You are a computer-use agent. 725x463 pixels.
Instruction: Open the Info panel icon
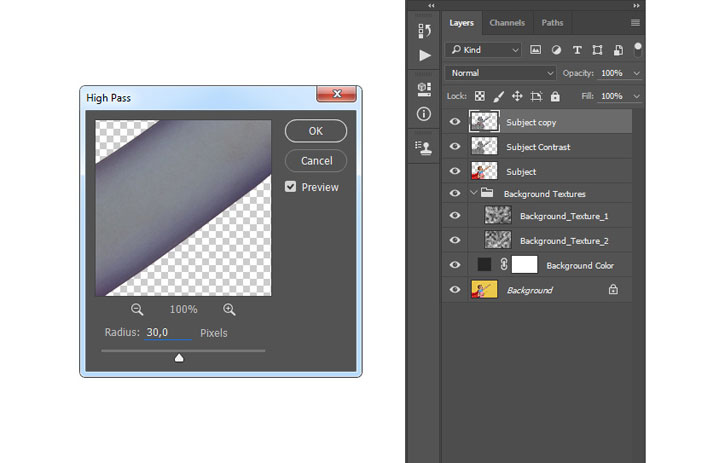[x=424, y=114]
